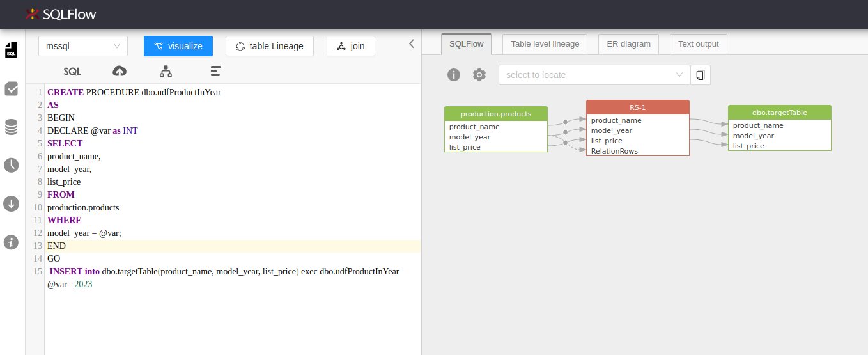Image resolution: width=868 pixels, height=355 pixels.
Task: Open the mssql database vendor dropdown
Action: 83,46
